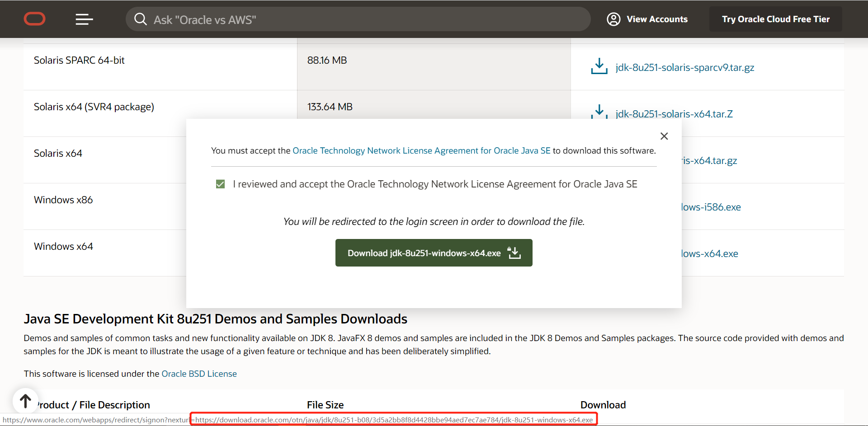Uncheck the license agreement acceptance checkbox
This screenshot has height=426, width=868.
point(220,184)
